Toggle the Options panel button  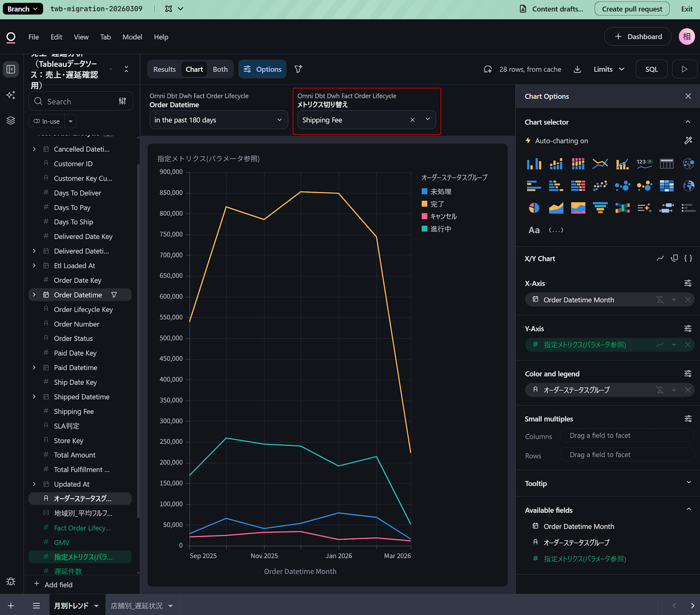point(262,69)
